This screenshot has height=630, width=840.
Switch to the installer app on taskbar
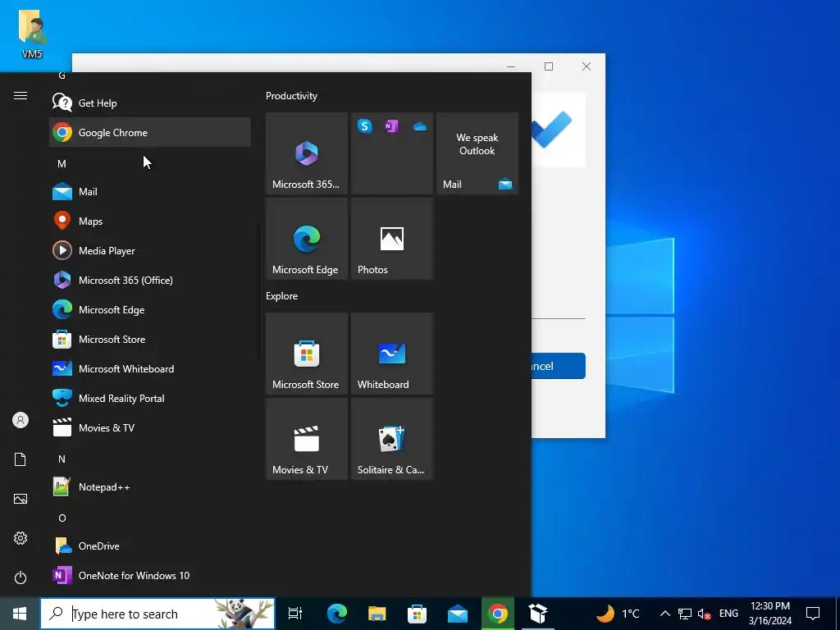538,614
